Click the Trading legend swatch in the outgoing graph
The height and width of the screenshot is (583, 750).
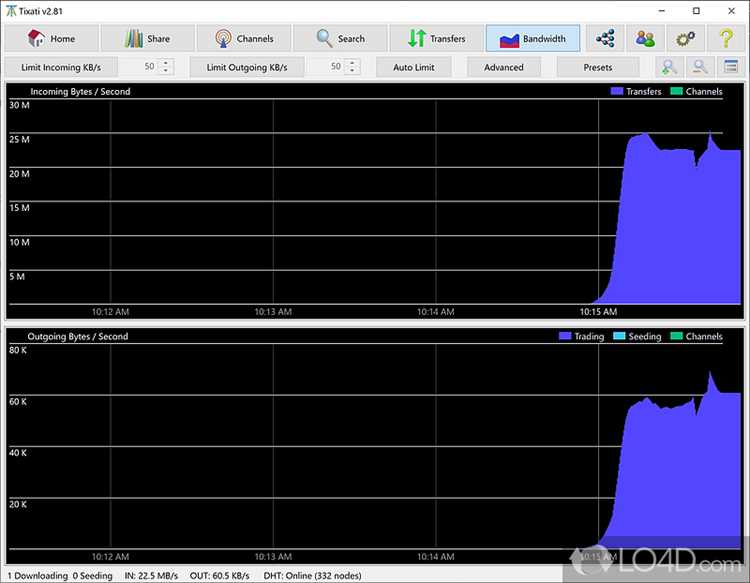[x=565, y=336]
